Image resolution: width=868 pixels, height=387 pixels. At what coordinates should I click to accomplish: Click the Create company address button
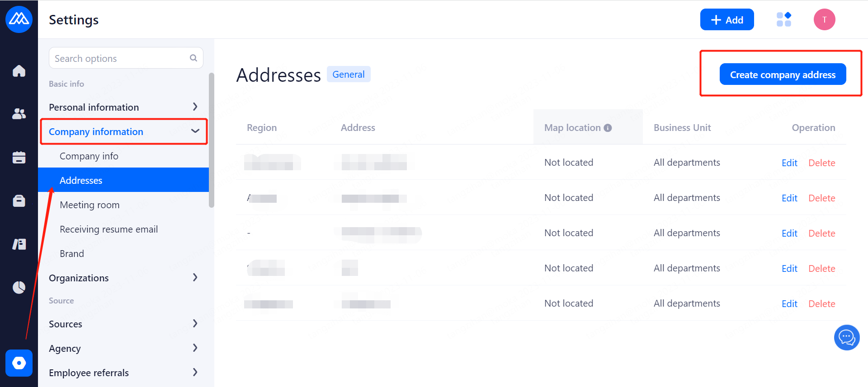[x=783, y=75]
